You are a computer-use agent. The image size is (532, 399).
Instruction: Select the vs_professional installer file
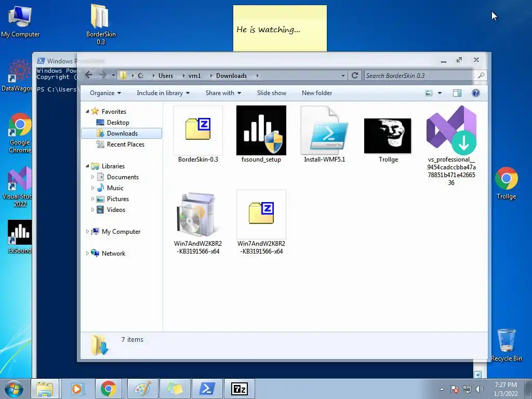pos(451,146)
